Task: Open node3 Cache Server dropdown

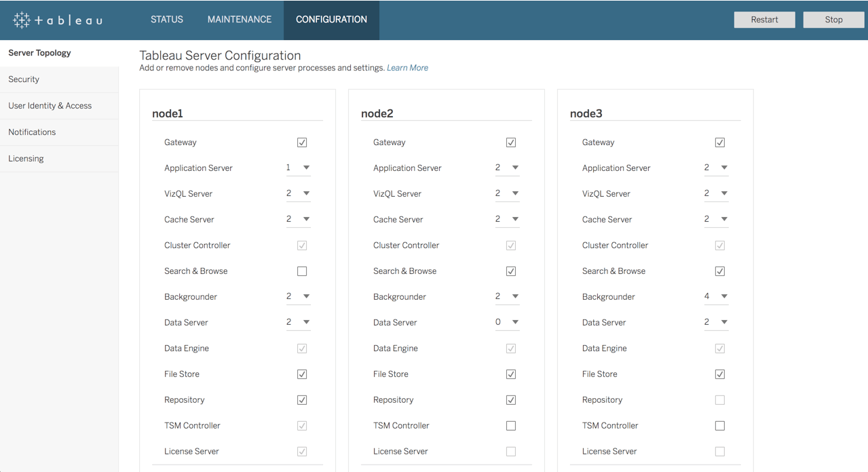Action: tap(716, 219)
